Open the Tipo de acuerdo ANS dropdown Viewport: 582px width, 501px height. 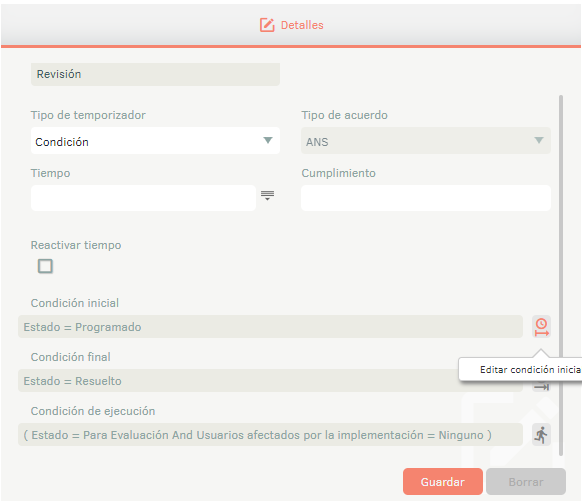(426, 141)
